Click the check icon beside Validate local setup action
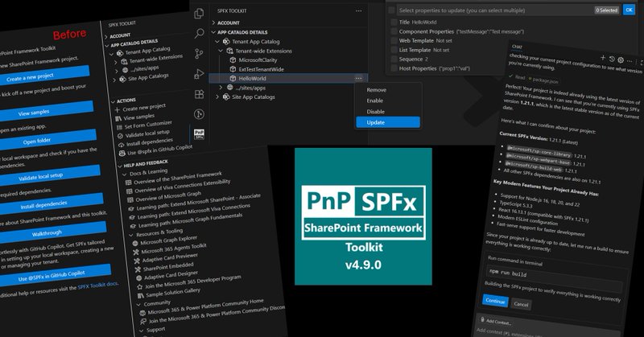Viewport: 644px width, 337px height. click(x=120, y=136)
